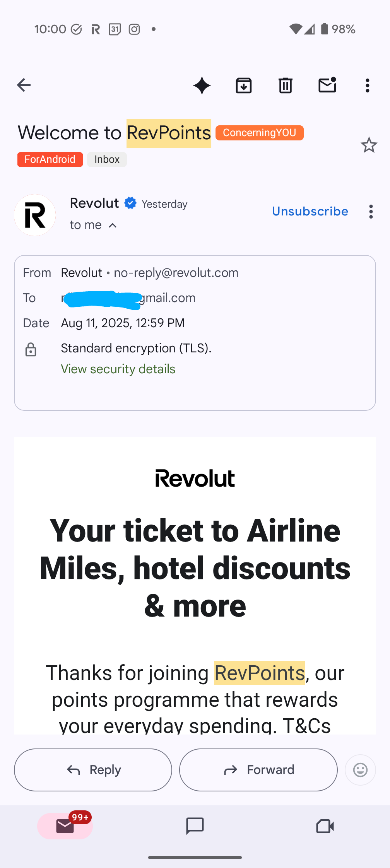Viewport: 390px width, 868px height.
Task: Tap the Reply button
Action: 93,770
